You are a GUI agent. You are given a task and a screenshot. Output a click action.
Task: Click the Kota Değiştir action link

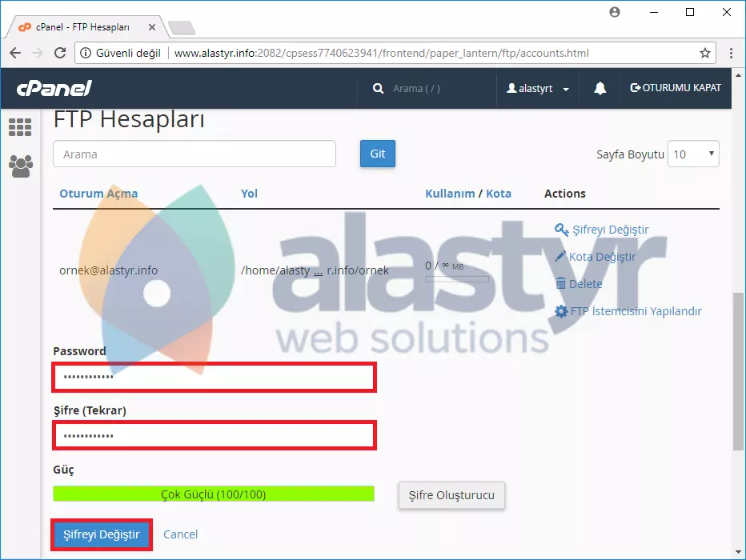point(601,257)
